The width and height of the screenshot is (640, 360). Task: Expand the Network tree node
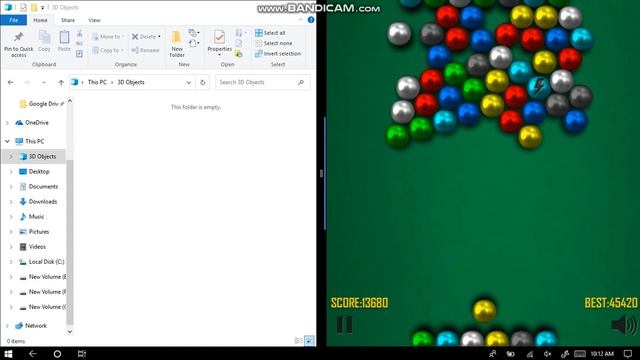7,326
